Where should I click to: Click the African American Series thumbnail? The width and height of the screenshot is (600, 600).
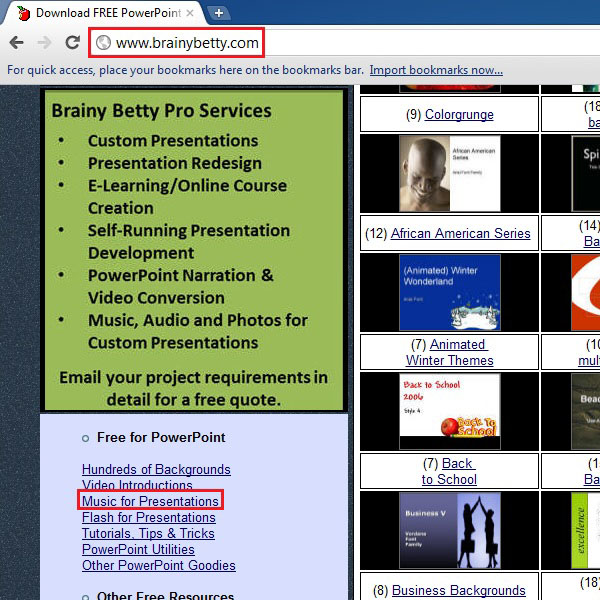pyautogui.click(x=450, y=173)
